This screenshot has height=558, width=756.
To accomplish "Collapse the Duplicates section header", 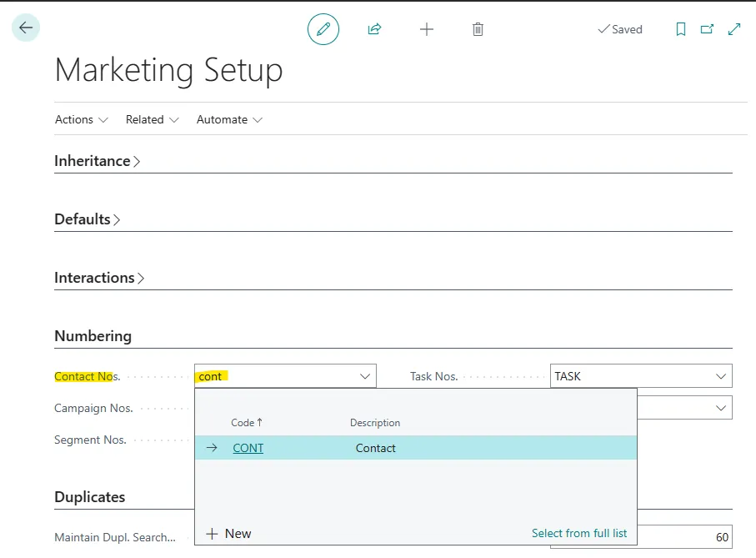I will click(90, 497).
